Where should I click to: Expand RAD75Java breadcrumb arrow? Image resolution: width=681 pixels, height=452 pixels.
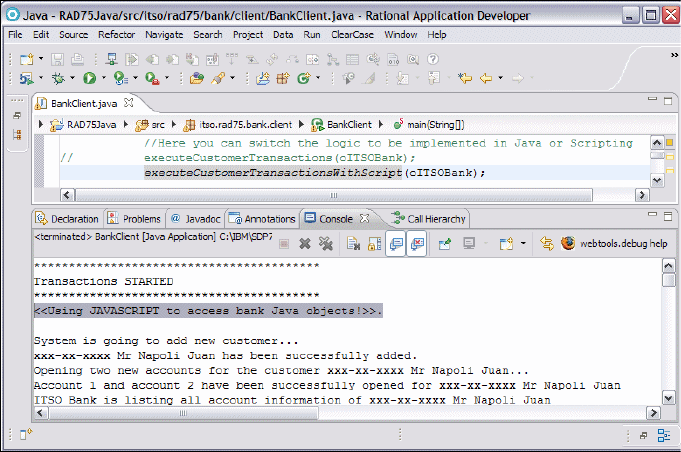coord(42,125)
